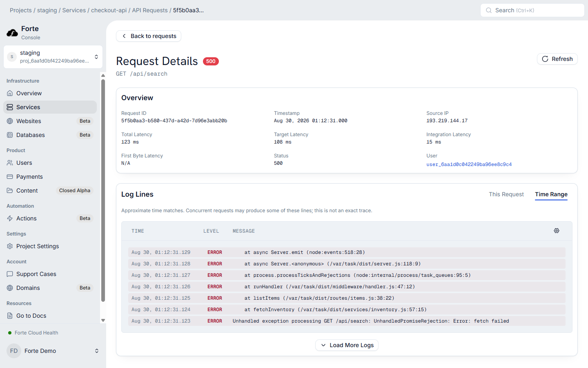
Task: Click the Services server icon in sidebar
Action: 10,107
